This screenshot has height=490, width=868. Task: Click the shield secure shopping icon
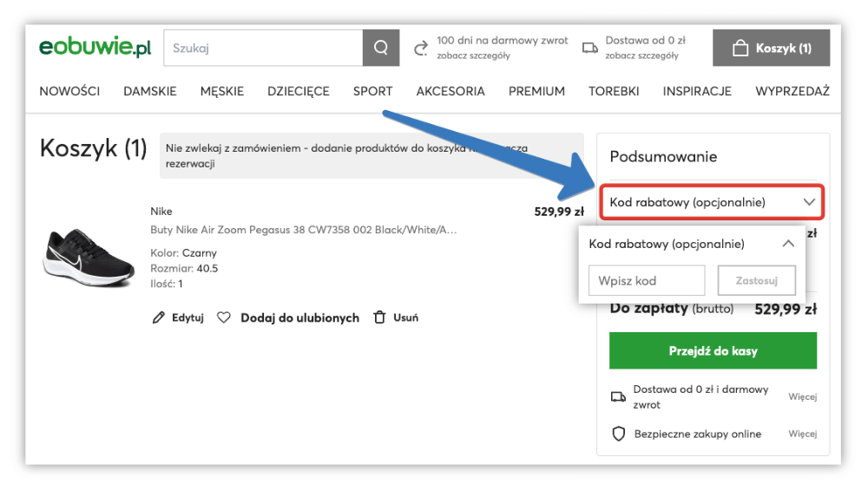[x=619, y=434]
